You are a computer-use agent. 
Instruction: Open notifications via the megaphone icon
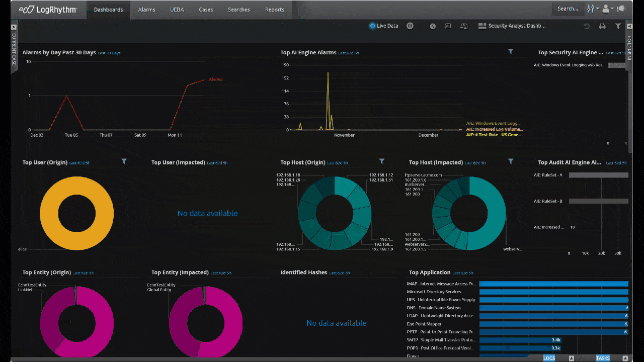pos(621,9)
